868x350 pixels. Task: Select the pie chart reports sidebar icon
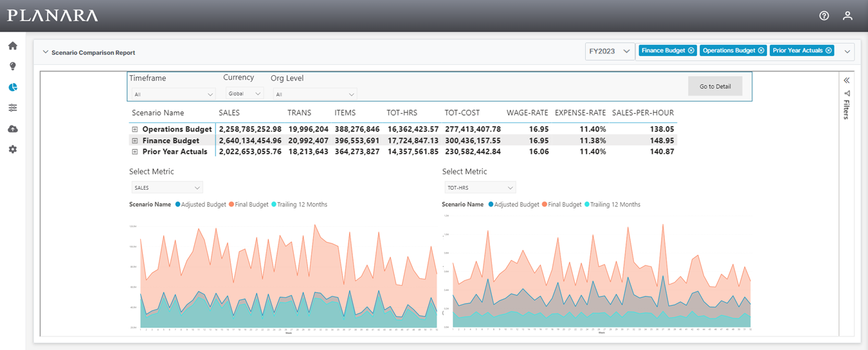pos(12,87)
